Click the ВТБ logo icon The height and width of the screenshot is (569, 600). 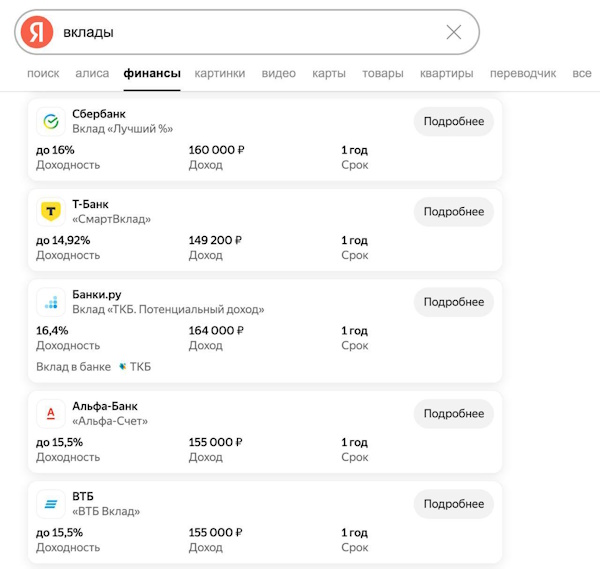50,504
